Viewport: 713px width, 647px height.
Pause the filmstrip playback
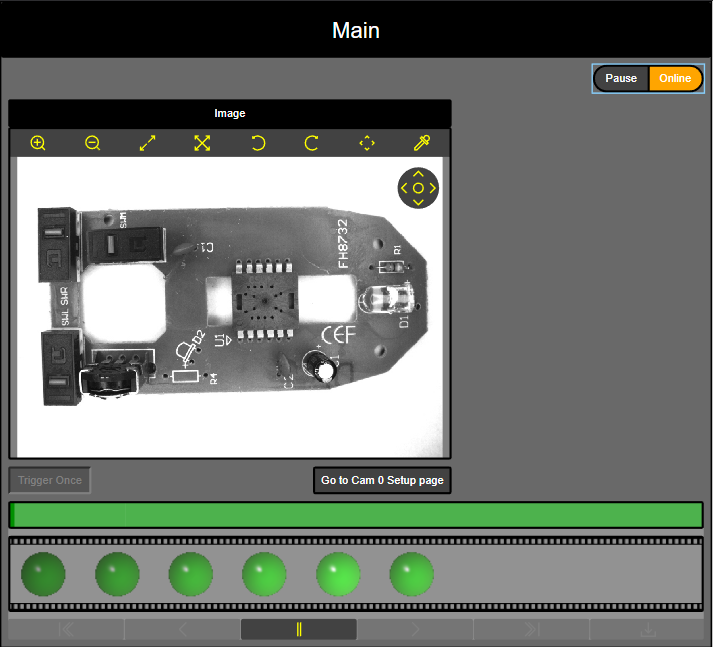pyautogui.click(x=299, y=629)
